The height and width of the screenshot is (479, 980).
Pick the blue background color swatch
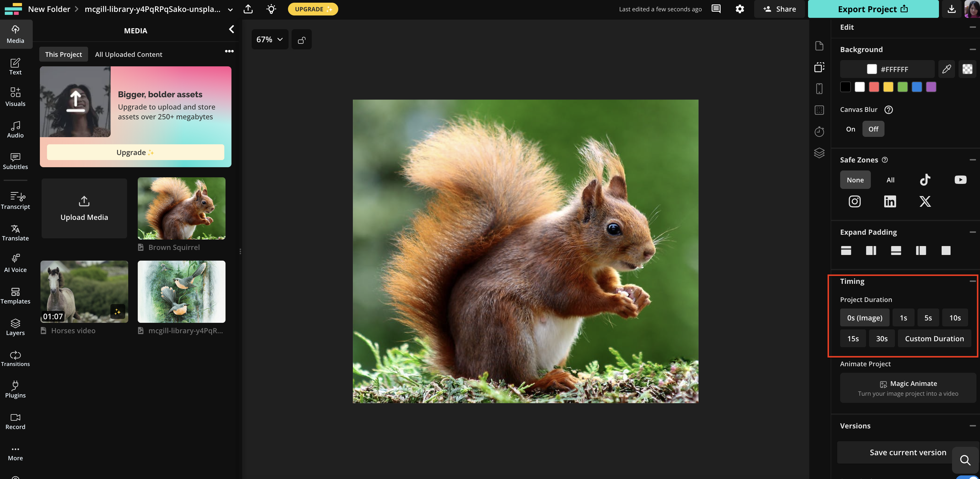point(916,87)
